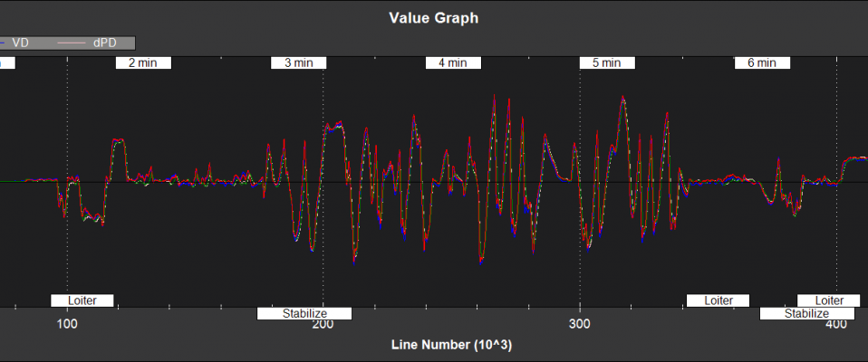Select the Loiter label left of 400

point(718,300)
